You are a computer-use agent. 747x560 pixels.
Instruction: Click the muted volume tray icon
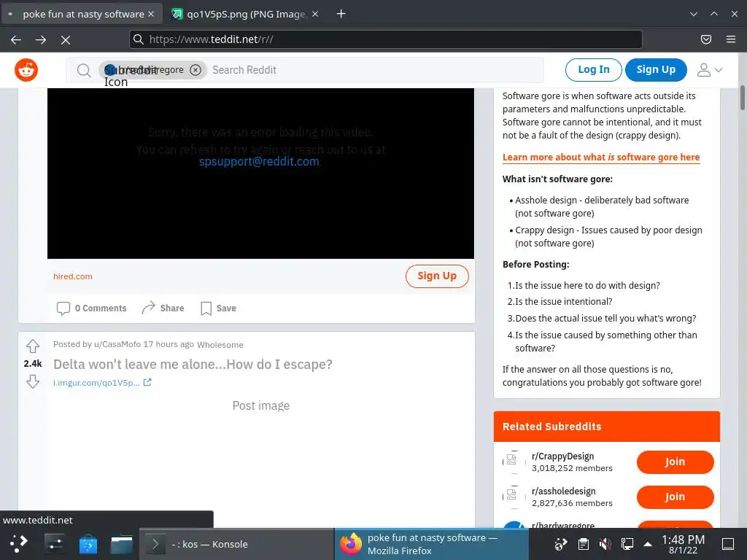coord(605,544)
